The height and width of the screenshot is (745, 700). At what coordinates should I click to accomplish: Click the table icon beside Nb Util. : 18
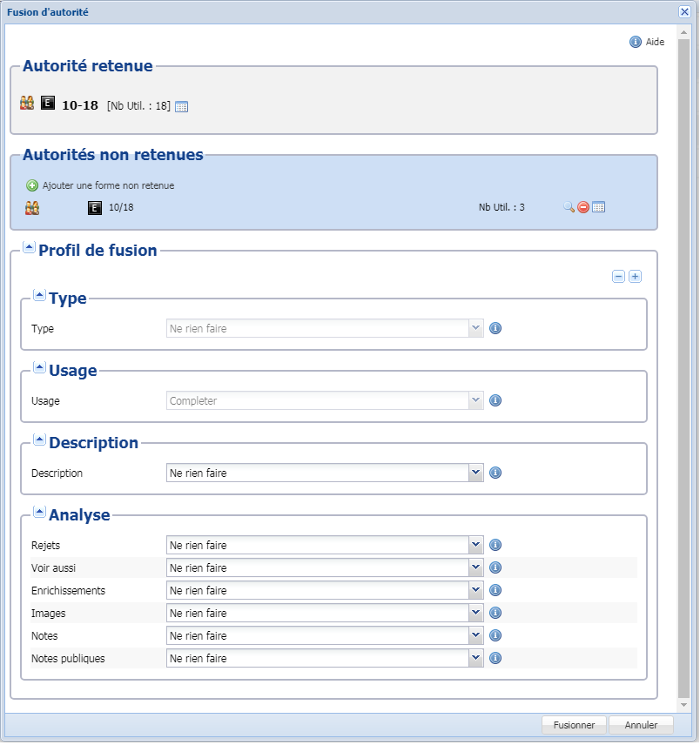click(181, 106)
